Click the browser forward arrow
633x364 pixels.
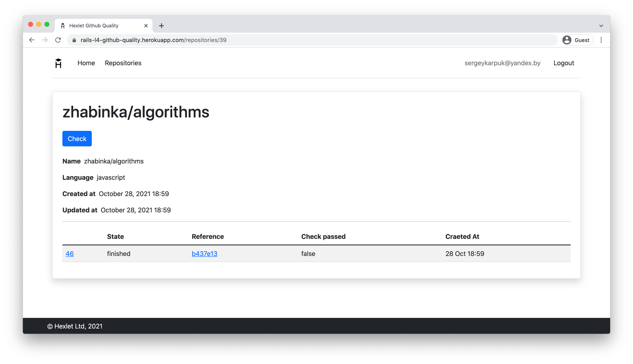45,40
